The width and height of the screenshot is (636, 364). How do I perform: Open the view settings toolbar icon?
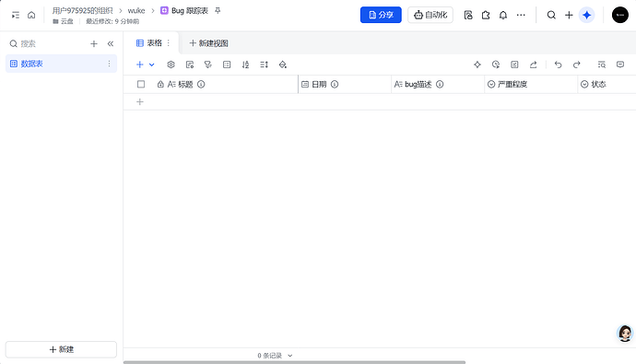click(x=190, y=65)
